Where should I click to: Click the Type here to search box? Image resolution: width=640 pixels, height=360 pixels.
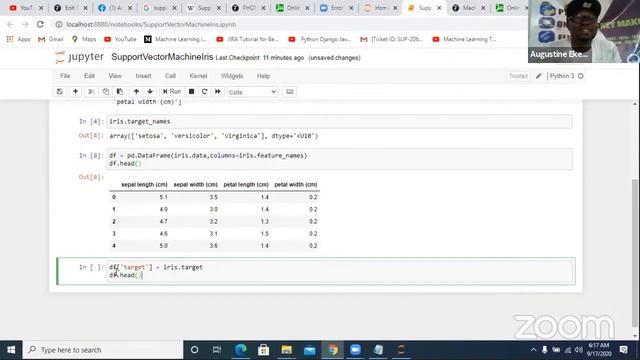point(103,350)
